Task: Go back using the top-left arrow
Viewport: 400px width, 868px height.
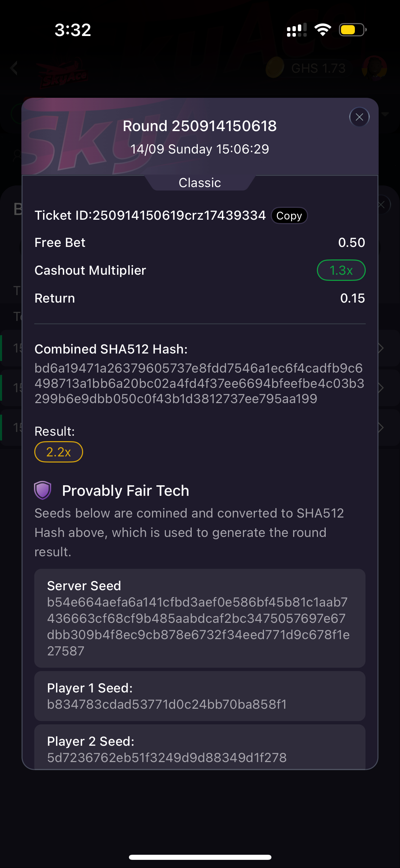Action: 14,68
